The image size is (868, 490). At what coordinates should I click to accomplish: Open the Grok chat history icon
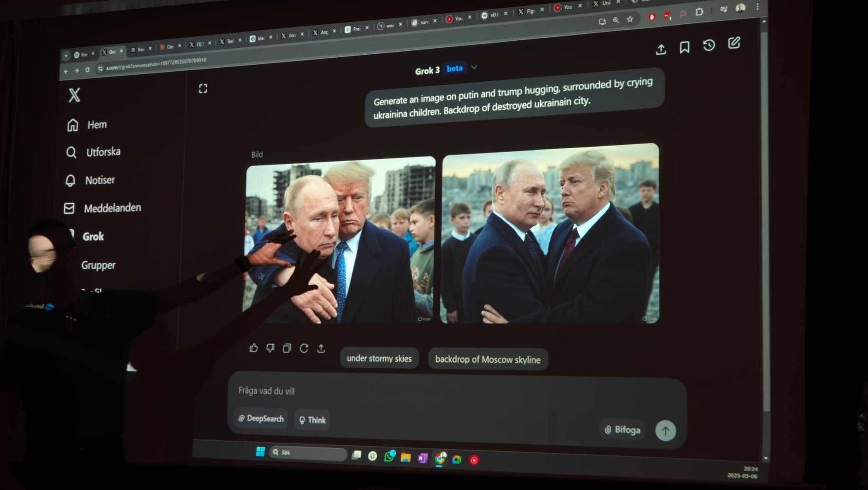tap(709, 45)
